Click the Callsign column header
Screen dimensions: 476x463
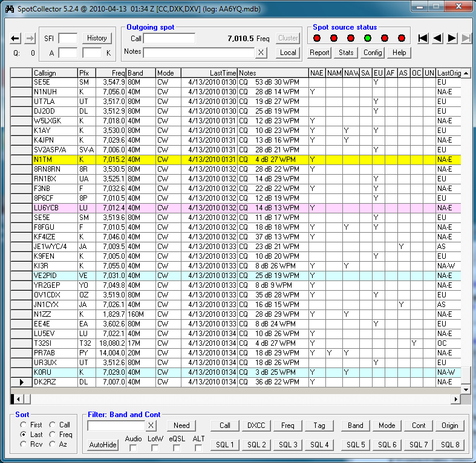pos(55,73)
